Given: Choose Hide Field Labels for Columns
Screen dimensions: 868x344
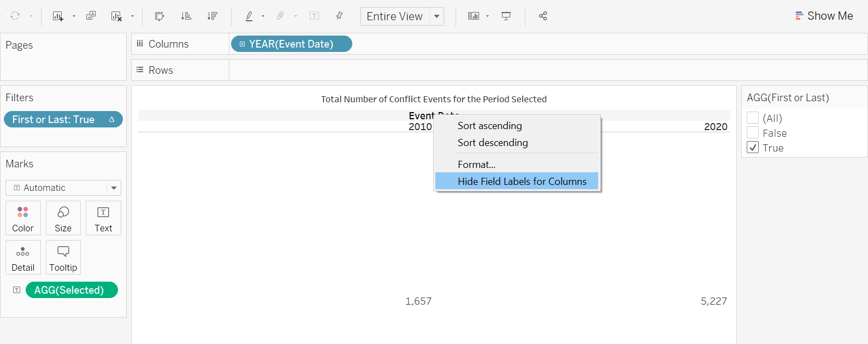Looking at the screenshot, I should pyautogui.click(x=522, y=182).
